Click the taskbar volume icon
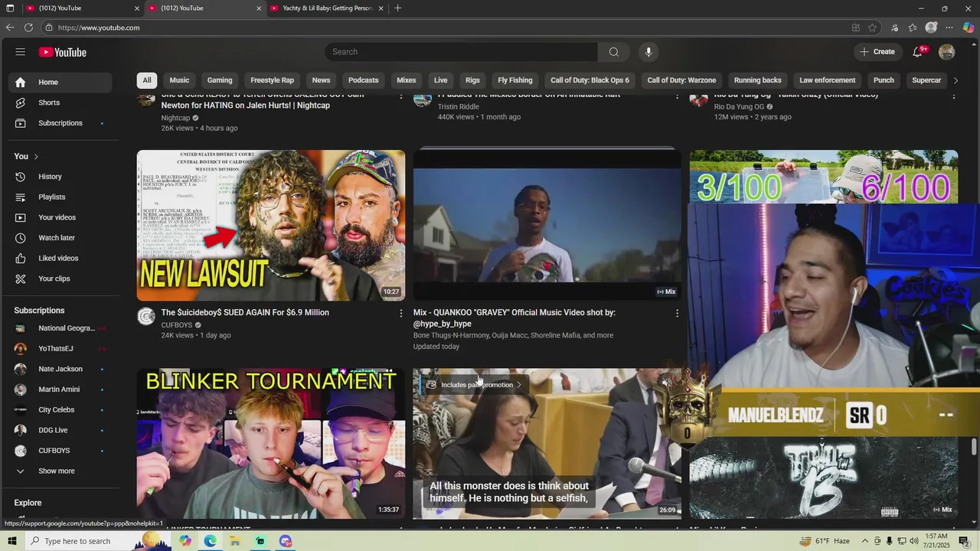980x551 pixels. [913, 541]
